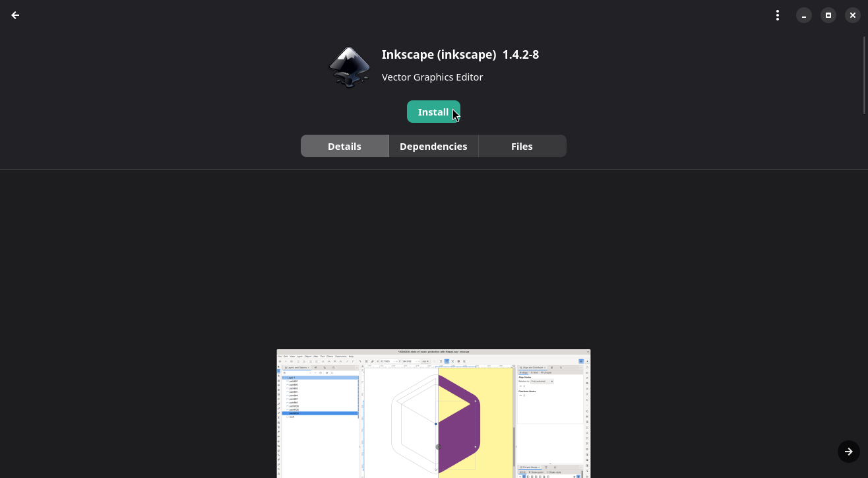Click the Inkscape screenshot preview image
The image size is (868, 478).
pos(433,413)
